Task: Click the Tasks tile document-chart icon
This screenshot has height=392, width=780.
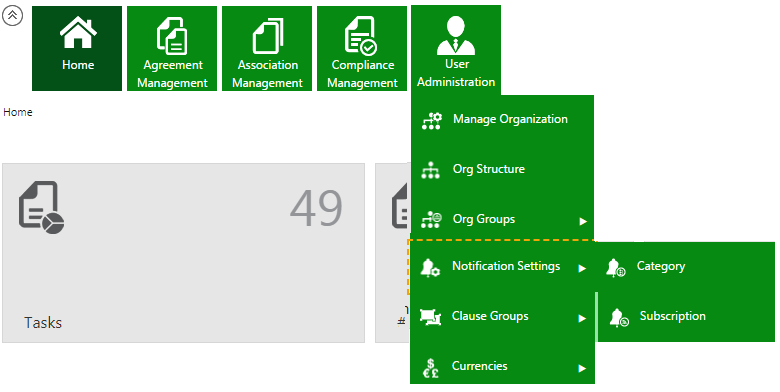Action: point(41,206)
